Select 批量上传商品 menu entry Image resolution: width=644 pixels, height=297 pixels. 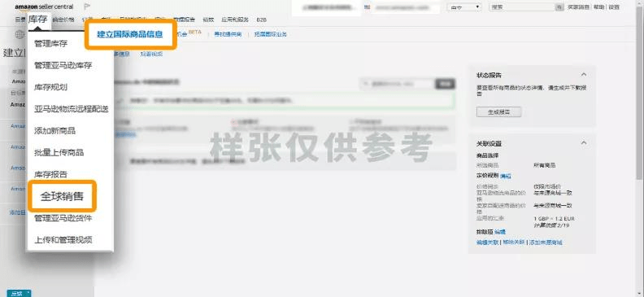[59, 152]
